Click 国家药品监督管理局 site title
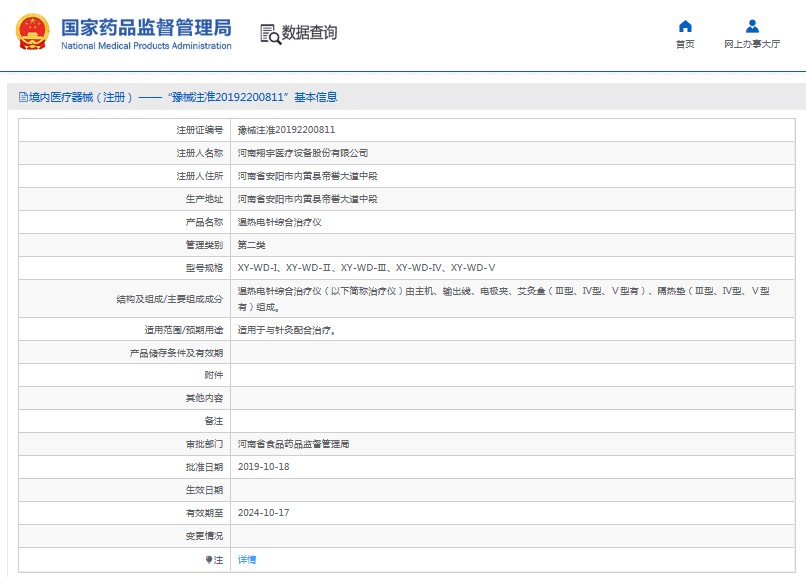The image size is (806, 577). coord(146,28)
